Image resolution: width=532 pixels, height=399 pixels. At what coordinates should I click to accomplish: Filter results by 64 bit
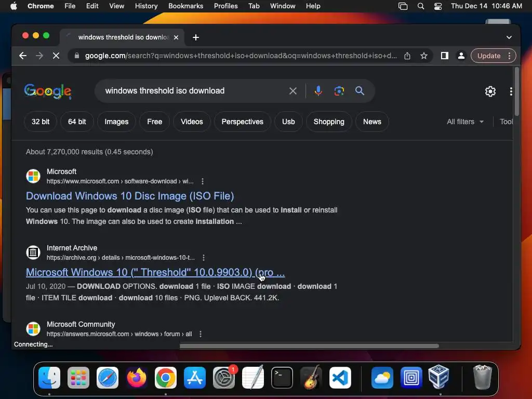pyautogui.click(x=77, y=122)
